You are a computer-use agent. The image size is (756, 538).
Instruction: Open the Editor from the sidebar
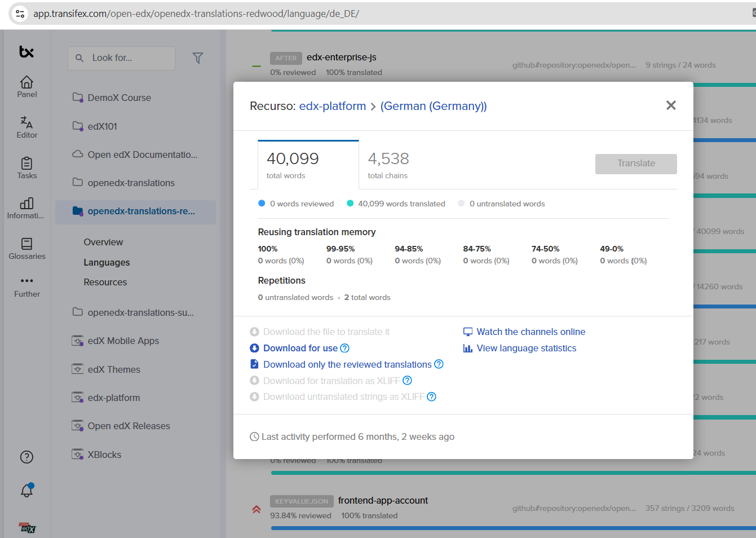point(26,127)
